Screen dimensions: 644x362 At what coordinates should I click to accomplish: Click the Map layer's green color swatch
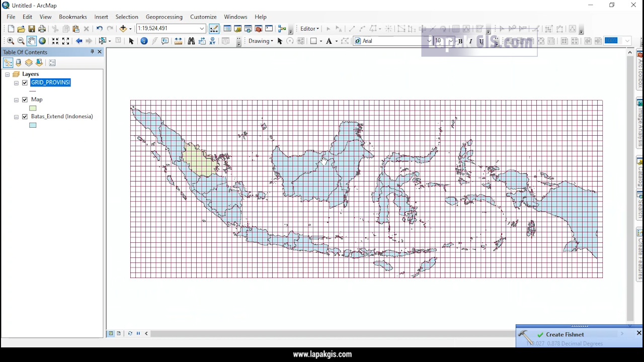(x=32, y=108)
